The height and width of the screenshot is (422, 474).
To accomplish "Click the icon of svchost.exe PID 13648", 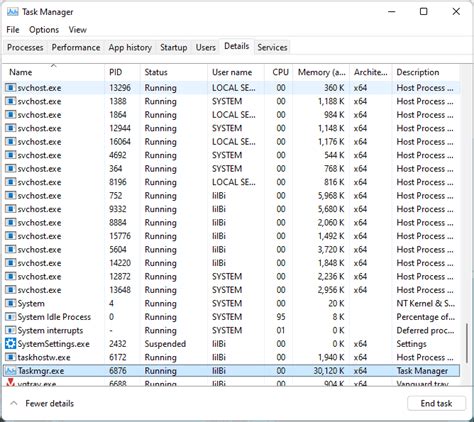I will point(11,290).
